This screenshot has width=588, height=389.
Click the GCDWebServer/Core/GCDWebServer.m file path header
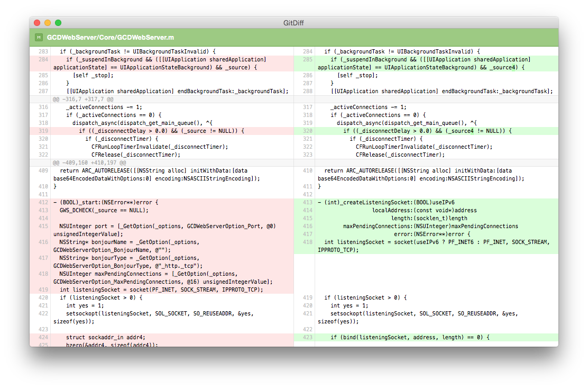click(111, 38)
